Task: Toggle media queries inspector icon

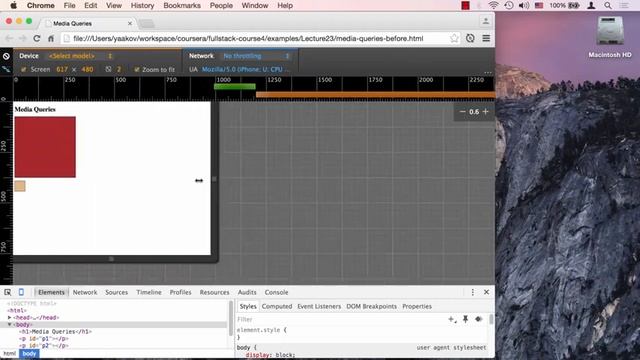Action: pyautogui.click(x=6, y=69)
